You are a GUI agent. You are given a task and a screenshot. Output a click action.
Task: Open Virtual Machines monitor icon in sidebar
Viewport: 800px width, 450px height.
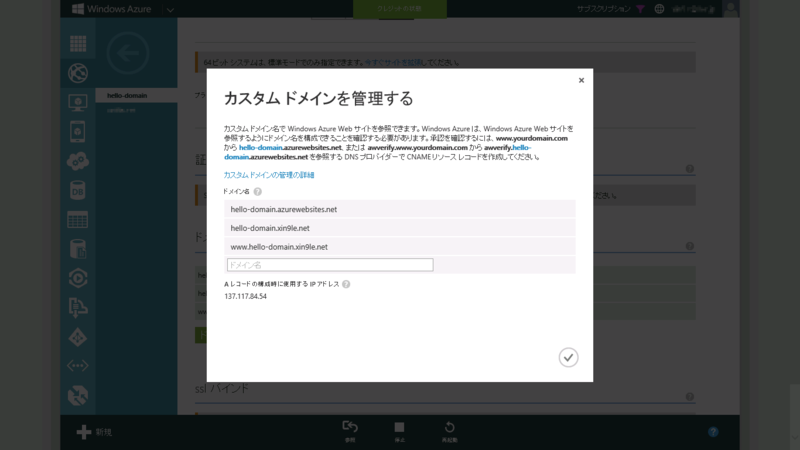click(78, 103)
